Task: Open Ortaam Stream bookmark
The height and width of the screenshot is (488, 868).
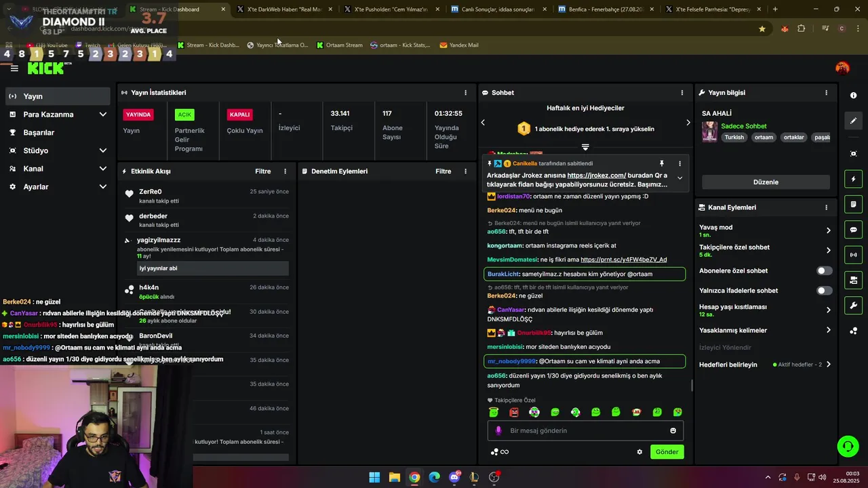Action: 340,45
